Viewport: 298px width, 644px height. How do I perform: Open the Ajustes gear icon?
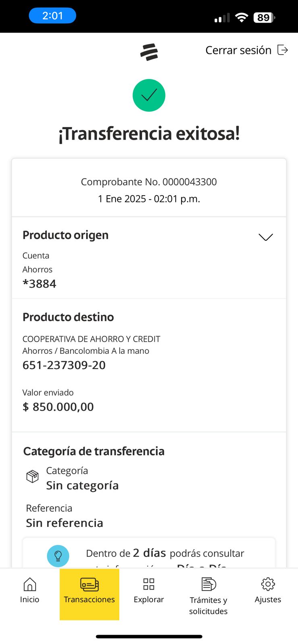click(x=268, y=584)
